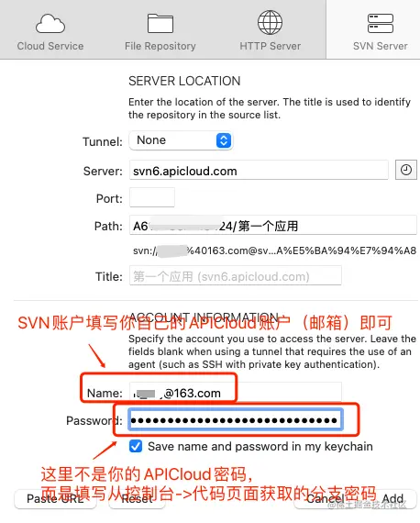
Task: Select the SVN Server rack icon
Action: pyautogui.click(x=381, y=23)
